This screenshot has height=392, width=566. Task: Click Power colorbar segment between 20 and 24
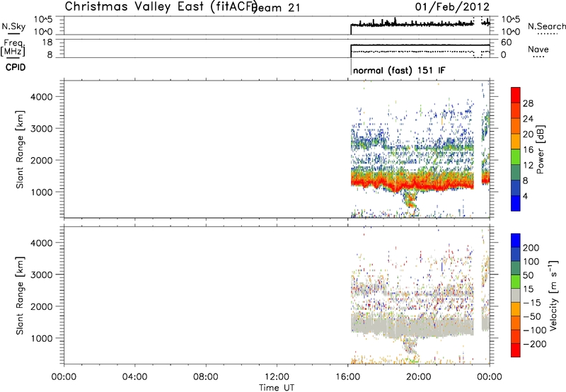pyautogui.click(x=516, y=127)
